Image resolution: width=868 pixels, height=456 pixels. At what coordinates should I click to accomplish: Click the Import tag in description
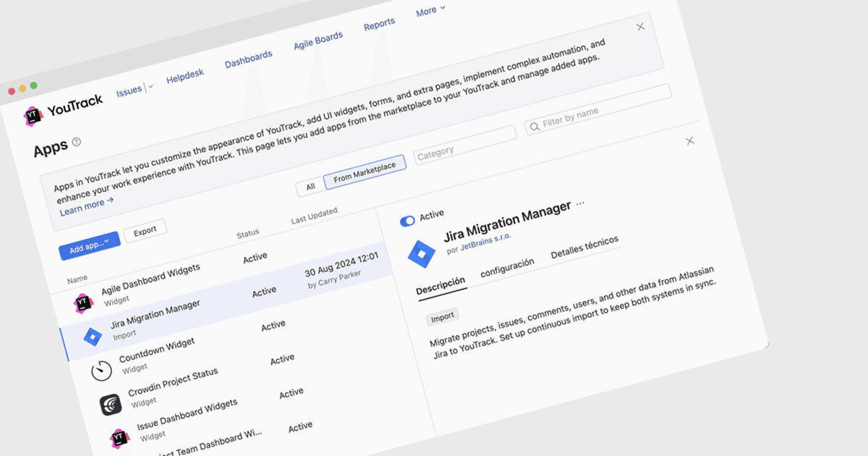[x=443, y=316]
